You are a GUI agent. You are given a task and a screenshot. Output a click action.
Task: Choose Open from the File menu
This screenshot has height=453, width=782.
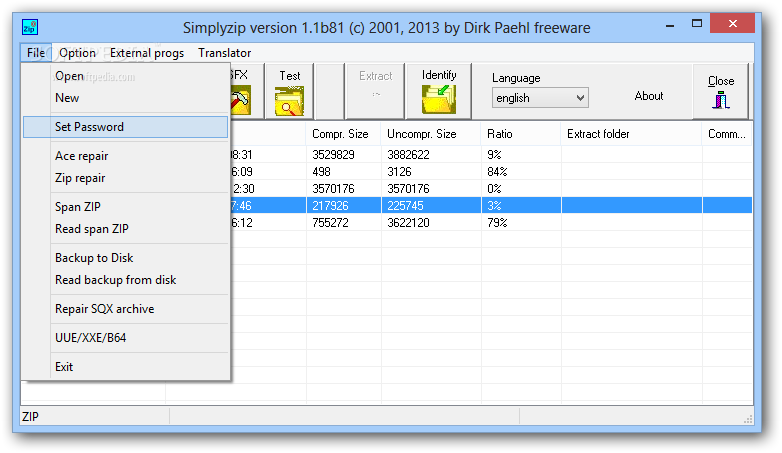point(126,76)
